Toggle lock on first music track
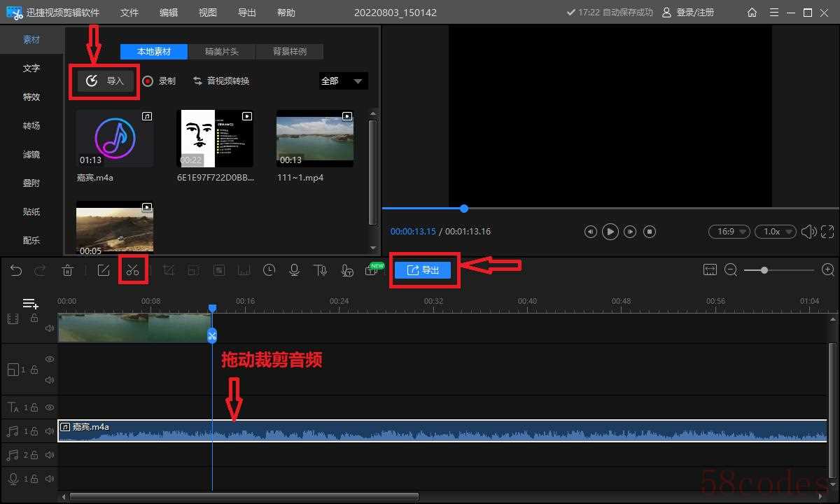The image size is (840, 504). (34, 431)
